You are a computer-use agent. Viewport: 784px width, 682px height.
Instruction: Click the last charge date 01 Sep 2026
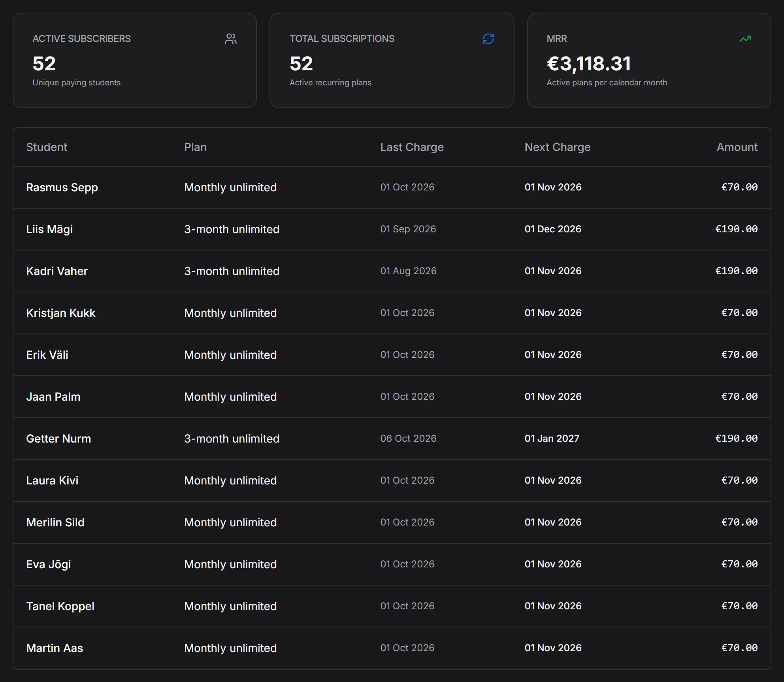(408, 229)
